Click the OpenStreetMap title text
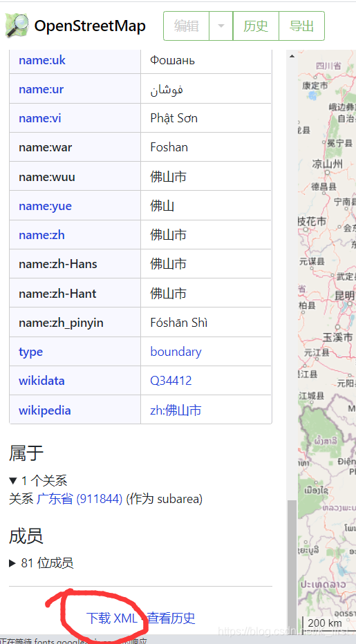Screen dimensions: 356x644 90,26
